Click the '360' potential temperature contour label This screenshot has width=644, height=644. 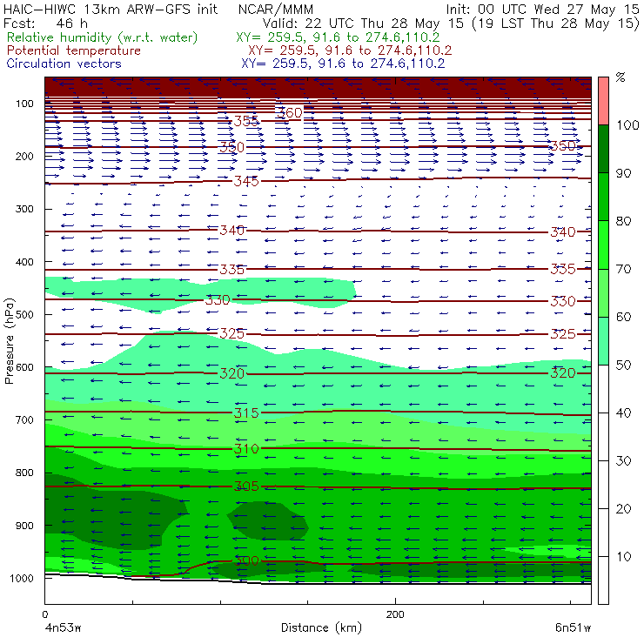pos(289,113)
